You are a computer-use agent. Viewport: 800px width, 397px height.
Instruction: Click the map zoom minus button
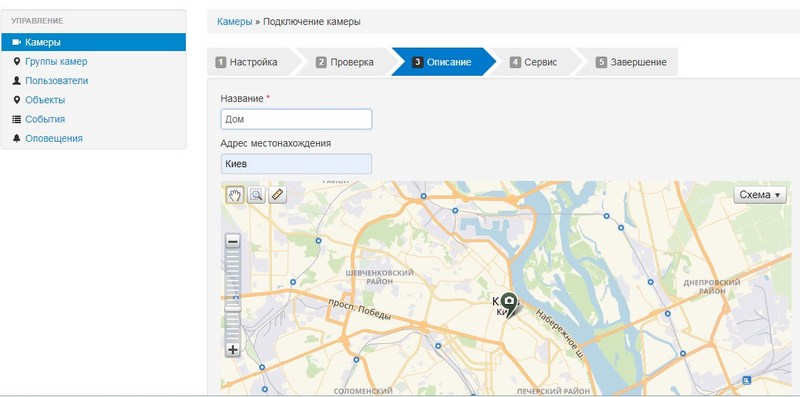[x=233, y=241]
